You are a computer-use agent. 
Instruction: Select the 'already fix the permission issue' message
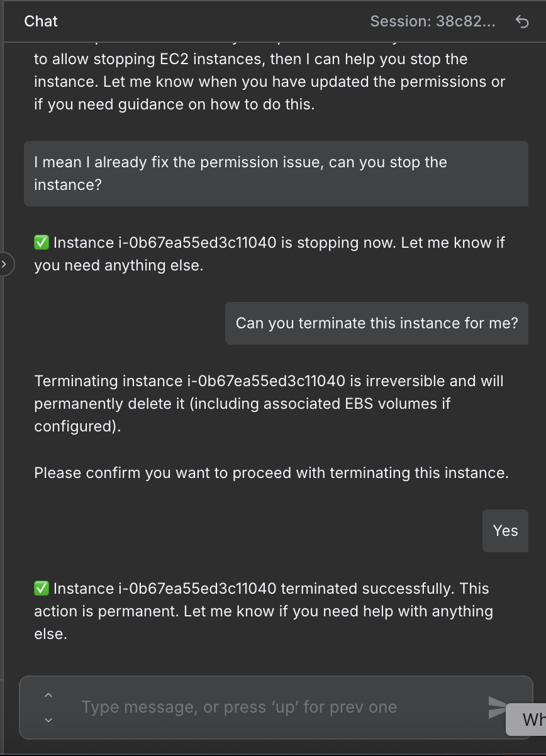point(276,174)
